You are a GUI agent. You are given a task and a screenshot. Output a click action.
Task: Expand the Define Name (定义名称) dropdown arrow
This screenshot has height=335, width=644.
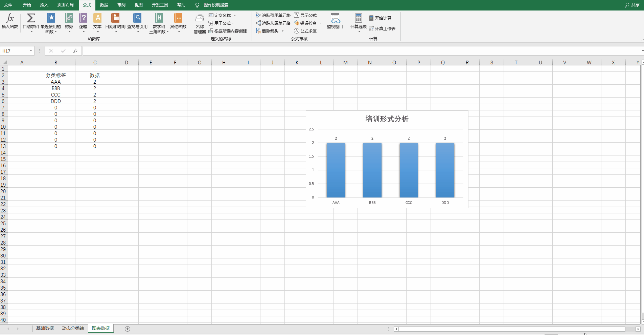point(235,15)
